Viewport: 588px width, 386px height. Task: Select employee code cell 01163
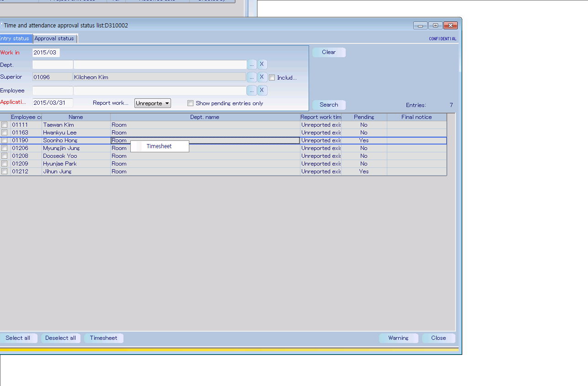26,133
